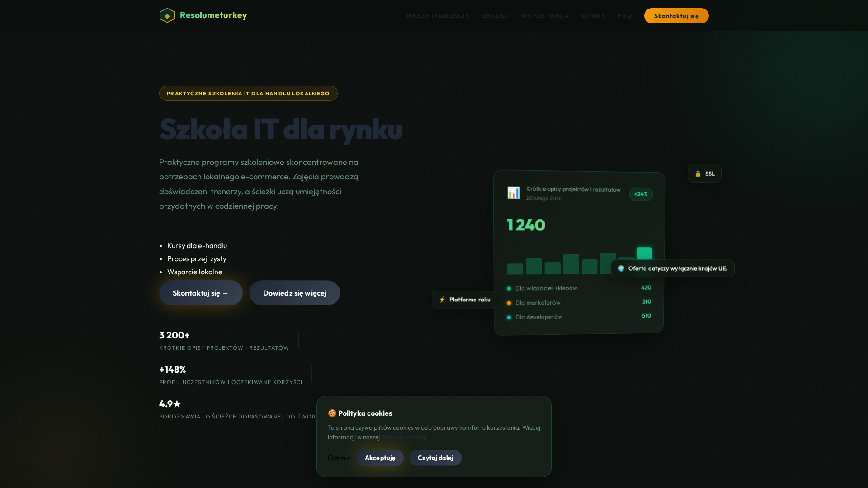The height and width of the screenshot is (488, 868).
Task: Click Czytaj dalej in cookie banner
Action: (435, 458)
